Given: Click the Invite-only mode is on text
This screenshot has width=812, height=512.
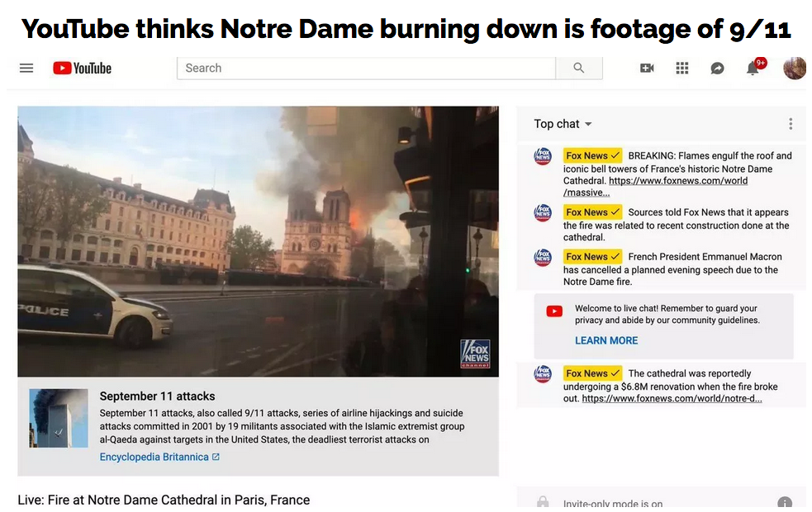Looking at the screenshot, I should 613,504.
